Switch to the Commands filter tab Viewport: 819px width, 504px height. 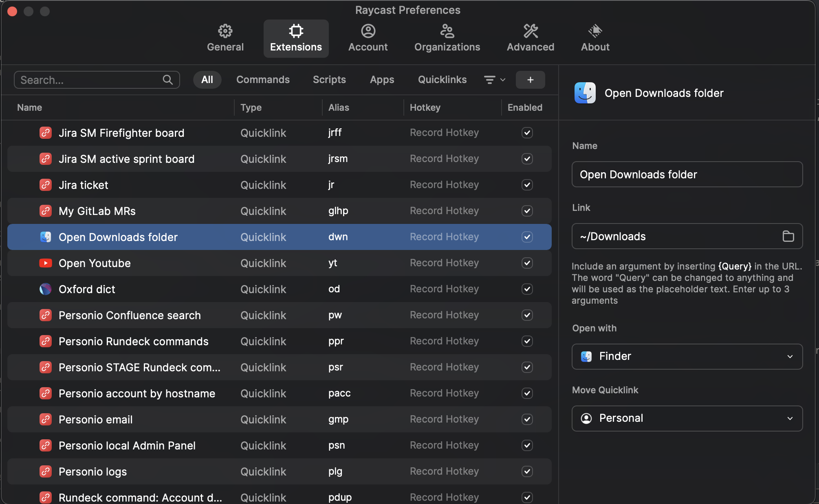click(x=263, y=80)
